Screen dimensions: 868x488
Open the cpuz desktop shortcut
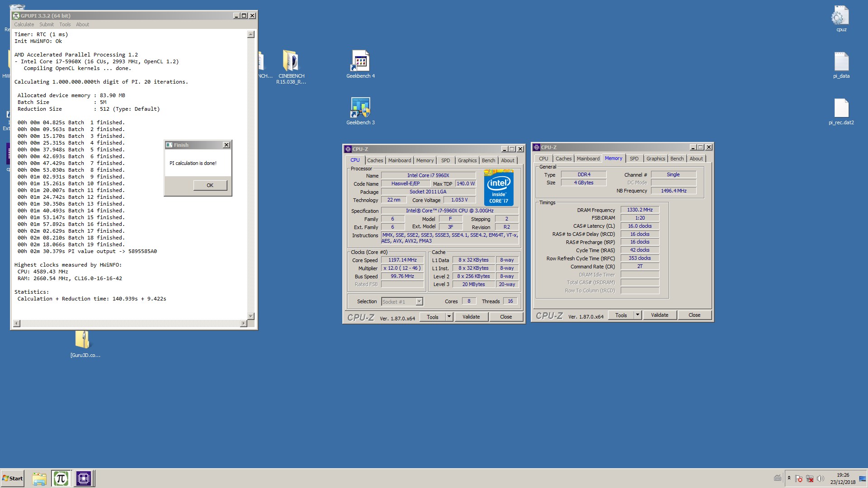tap(841, 19)
